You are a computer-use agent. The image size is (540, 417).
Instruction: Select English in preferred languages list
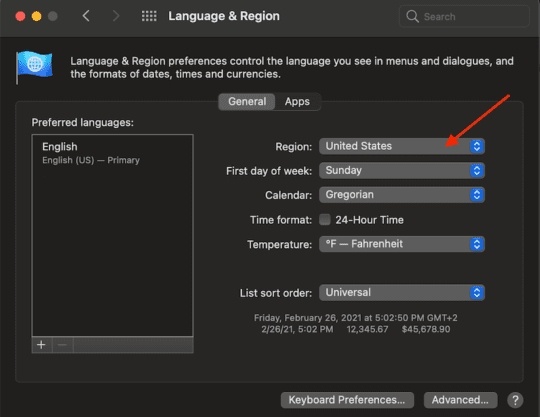pos(112,153)
